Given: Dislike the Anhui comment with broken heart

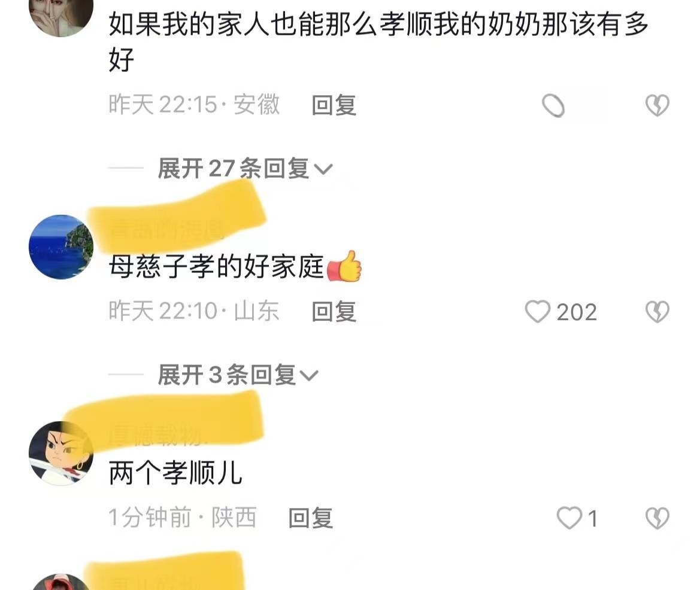Looking at the screenshot, I should click(657, 105).
